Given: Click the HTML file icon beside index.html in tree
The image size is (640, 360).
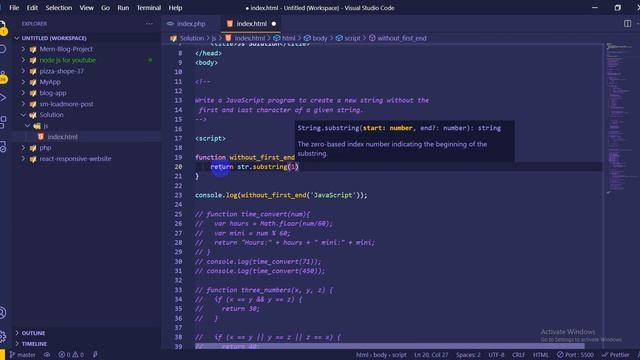Looking at the screenshot, I should coord(41,137).
